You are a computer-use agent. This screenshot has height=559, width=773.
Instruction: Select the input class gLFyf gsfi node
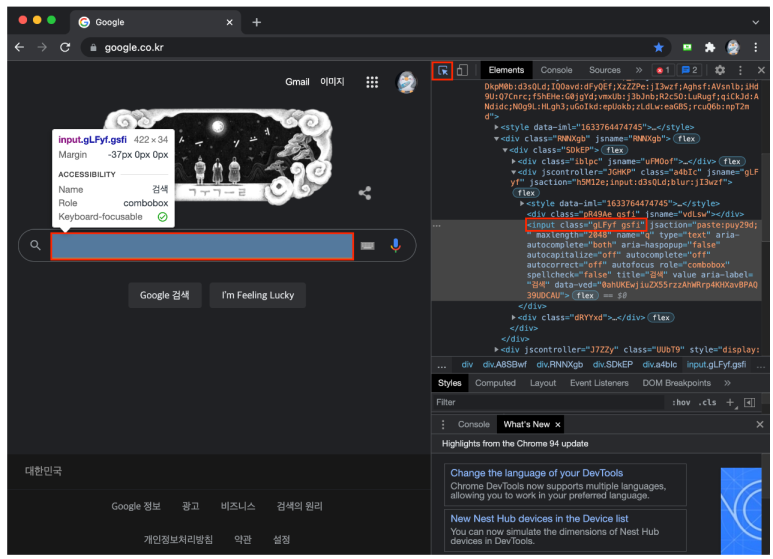586,225
